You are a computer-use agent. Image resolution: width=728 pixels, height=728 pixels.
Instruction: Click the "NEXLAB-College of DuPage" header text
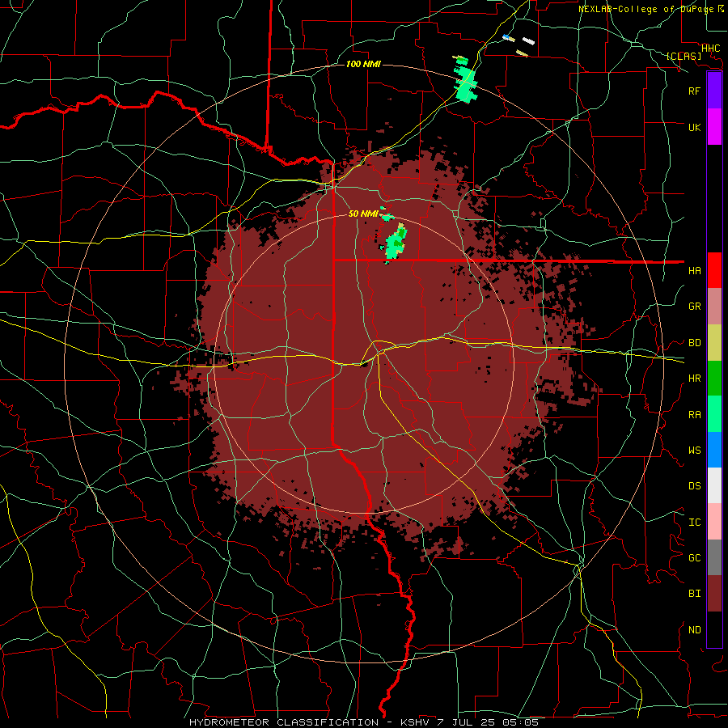[x=647, y=9]
